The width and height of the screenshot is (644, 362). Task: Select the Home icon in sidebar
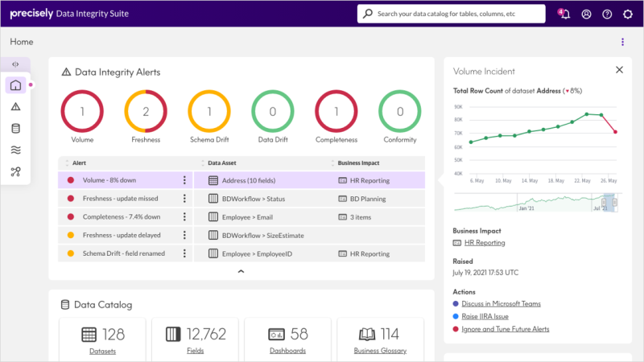tap(15, 85)
